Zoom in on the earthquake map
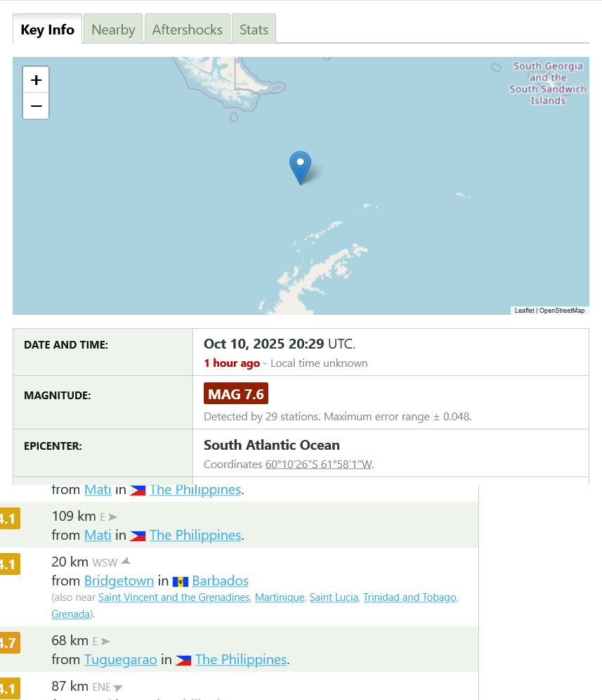Viewport: 602px width, 700px height. 36,80
